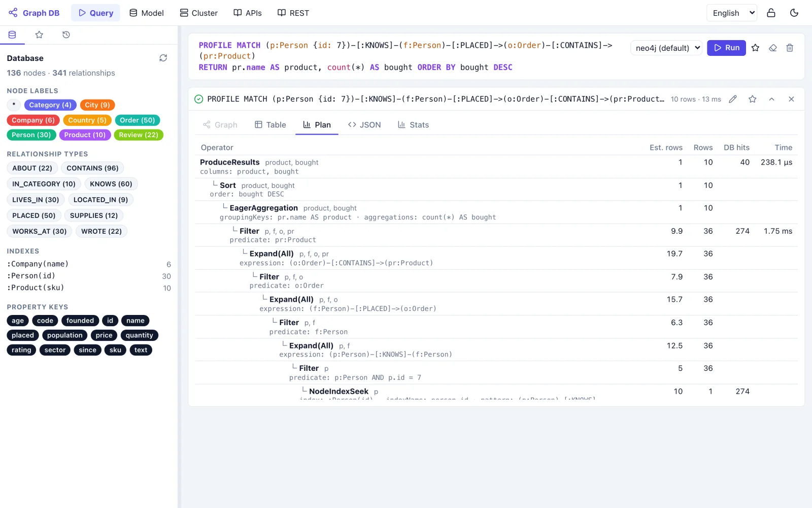The width and height of the screenshot is (812, 508).
Task: Click the Expand(All) CONTAINS operator row
Action: tap(496, 258)
